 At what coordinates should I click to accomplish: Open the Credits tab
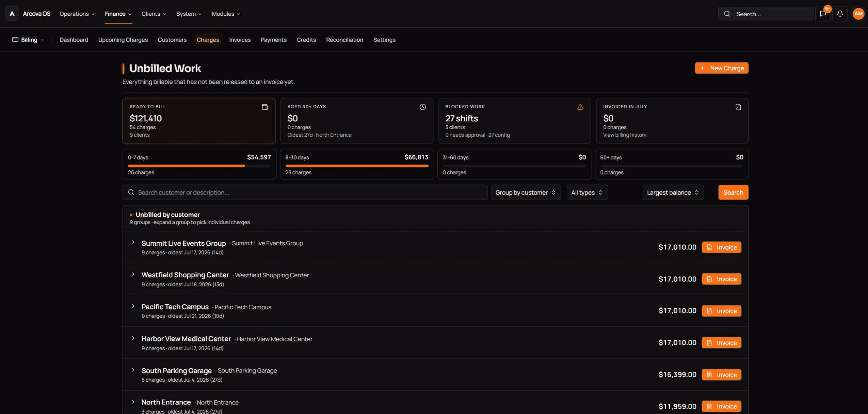pos(306,40)
